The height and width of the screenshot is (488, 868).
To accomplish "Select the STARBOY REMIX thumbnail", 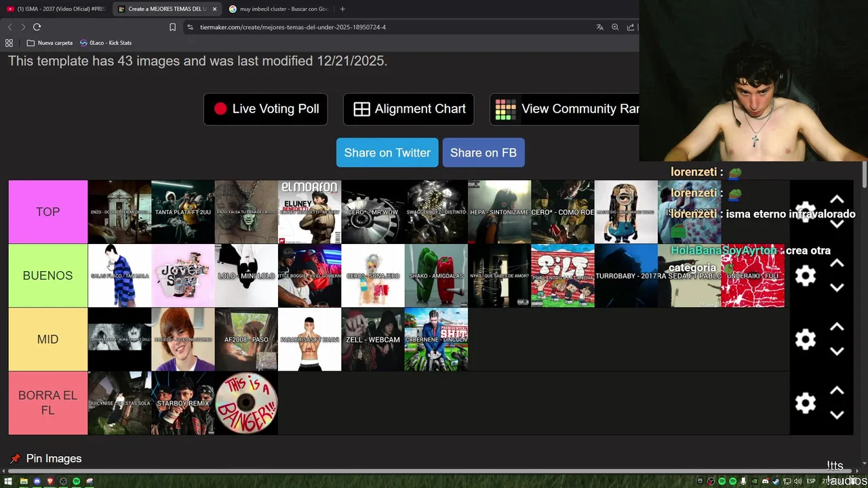I will point(183,403).
